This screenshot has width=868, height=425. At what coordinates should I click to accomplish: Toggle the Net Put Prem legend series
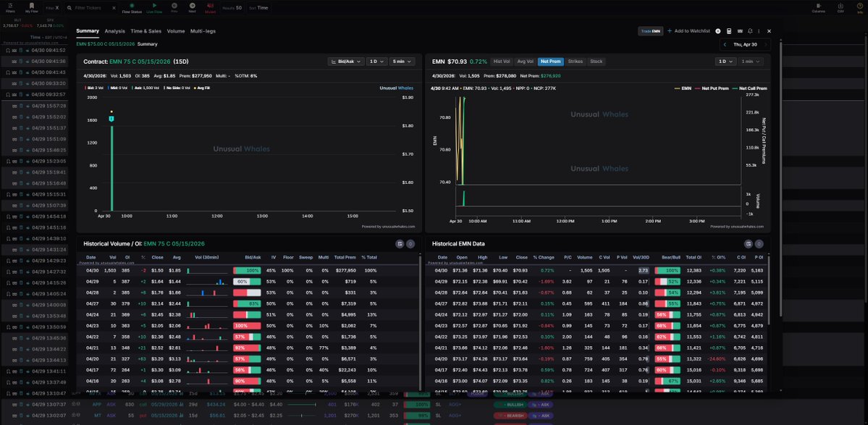[x=712, y=88]
